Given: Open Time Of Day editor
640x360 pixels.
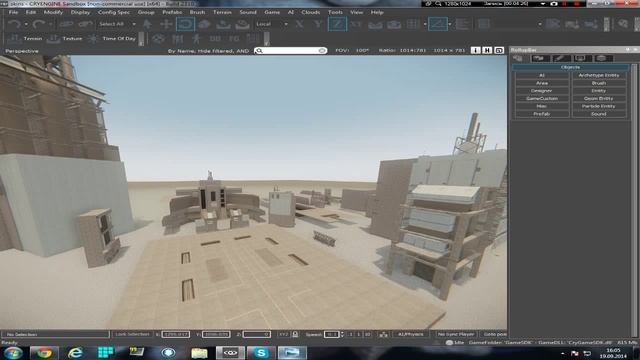Looking at the screenshot, I should pos(112,39).
